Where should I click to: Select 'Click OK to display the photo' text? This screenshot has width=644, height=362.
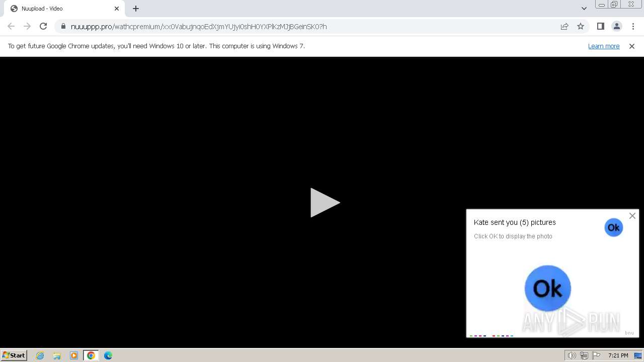coord(513,236)
